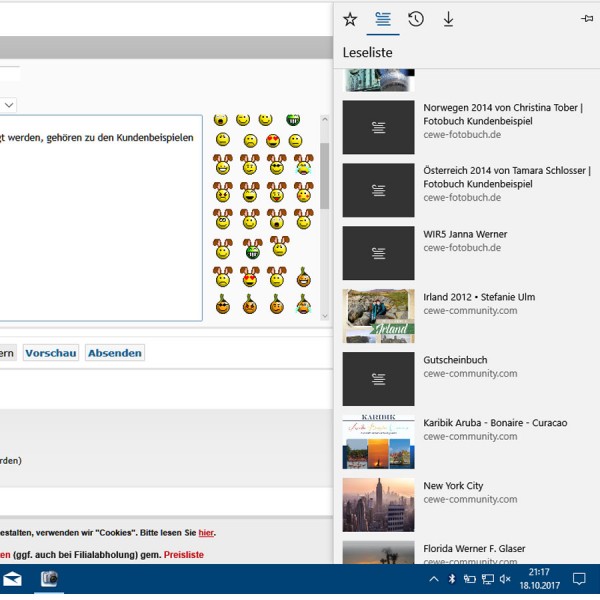Open the red Preisliste link
Viewport: 600px width, 600px height.
[184, 554]
